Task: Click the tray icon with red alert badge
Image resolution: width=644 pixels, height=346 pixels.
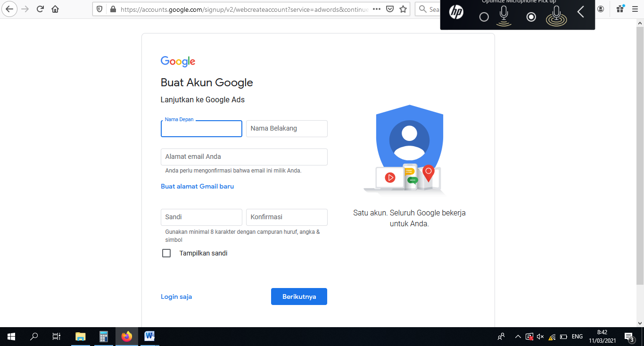Action: coord(529,337)
